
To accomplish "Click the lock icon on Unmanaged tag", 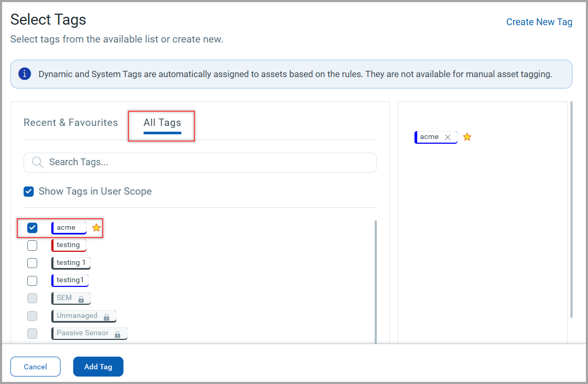I will (x=106, y=317).
